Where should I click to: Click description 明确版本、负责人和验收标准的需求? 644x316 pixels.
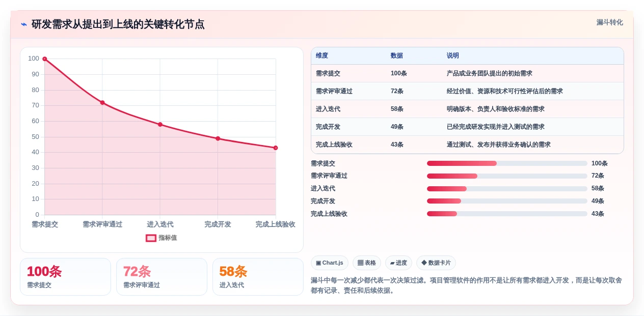496,109
